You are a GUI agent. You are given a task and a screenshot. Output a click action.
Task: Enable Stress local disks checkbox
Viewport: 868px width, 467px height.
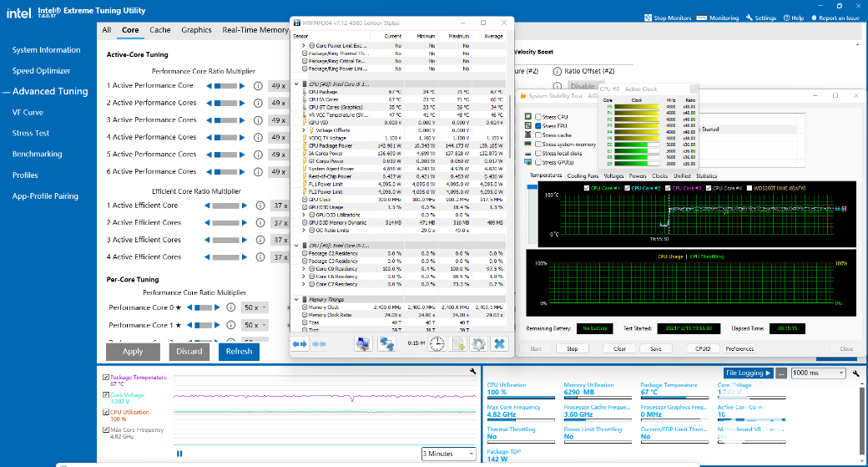(x=538, y=154)
